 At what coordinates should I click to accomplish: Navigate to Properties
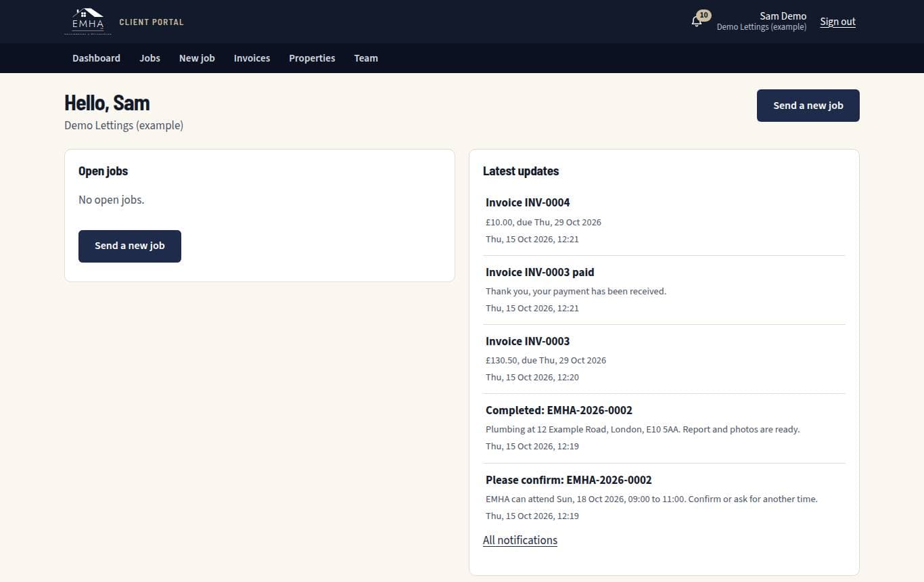[312, 58]
